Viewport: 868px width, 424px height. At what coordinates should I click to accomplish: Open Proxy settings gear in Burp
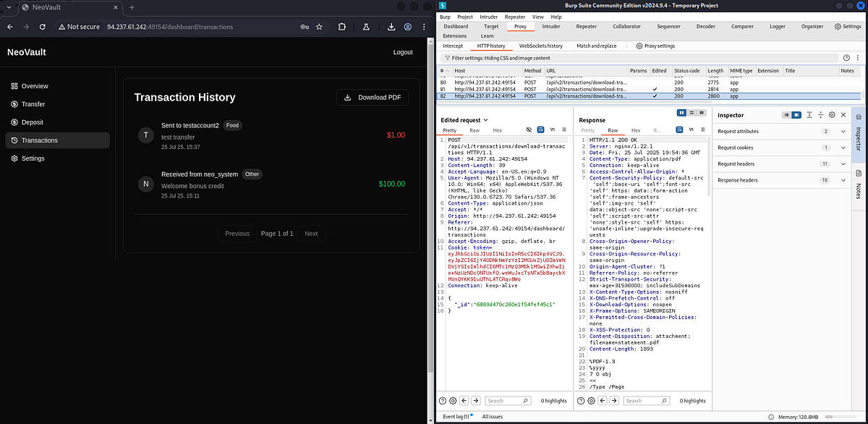point(655,46)
